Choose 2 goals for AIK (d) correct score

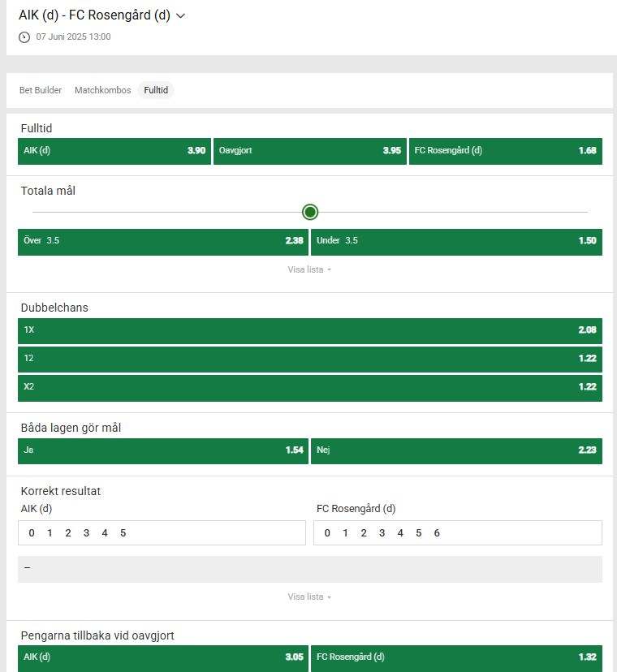click(x=68, y=533)
